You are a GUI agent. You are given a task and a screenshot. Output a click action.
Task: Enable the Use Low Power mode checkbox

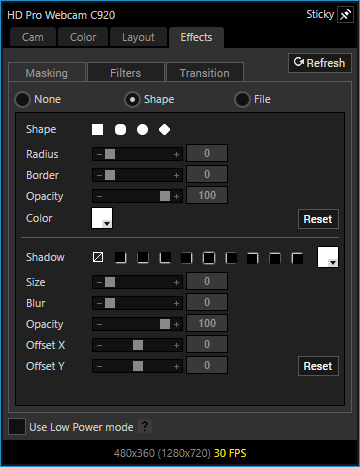[x=17, y=427]
